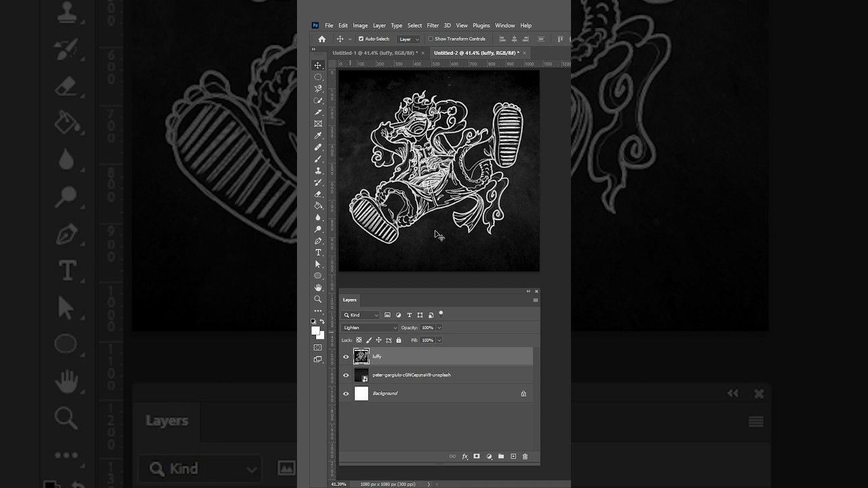Image resolution: width=868 pixels, height=488 pixels.
Task: Create a new group folder
Action: point(501,457)
